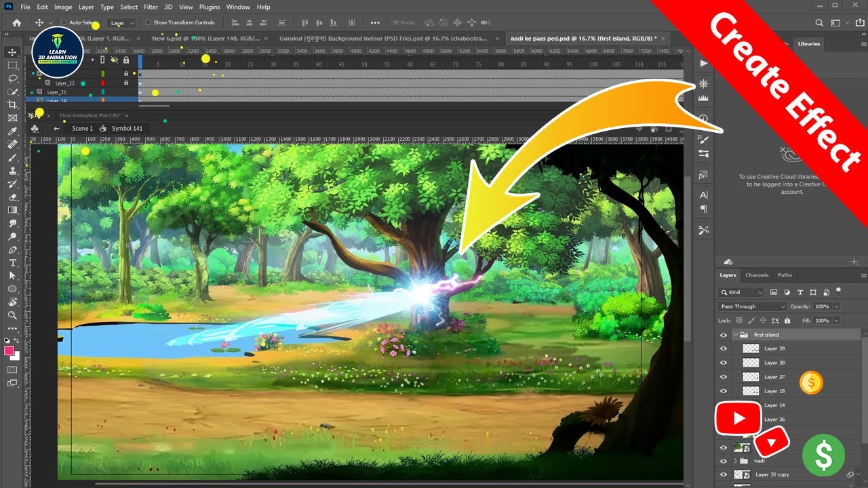868x488 pixels.
Task: Open the Fill dropdown arrow
Action: 836,321
